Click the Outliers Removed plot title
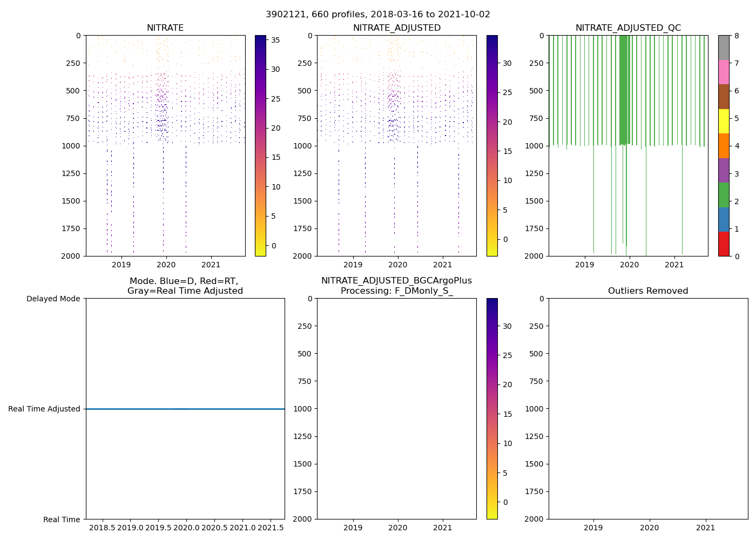The height and width of the screenshot is (540, 756). tap(648, 291)
